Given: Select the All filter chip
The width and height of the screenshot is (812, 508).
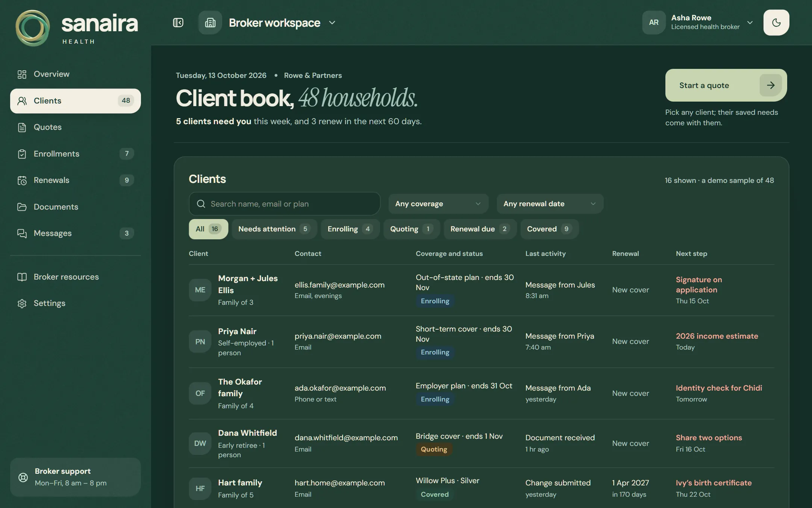Looking at the screenshot, I should pyautogui.click(x=208, y=229).
